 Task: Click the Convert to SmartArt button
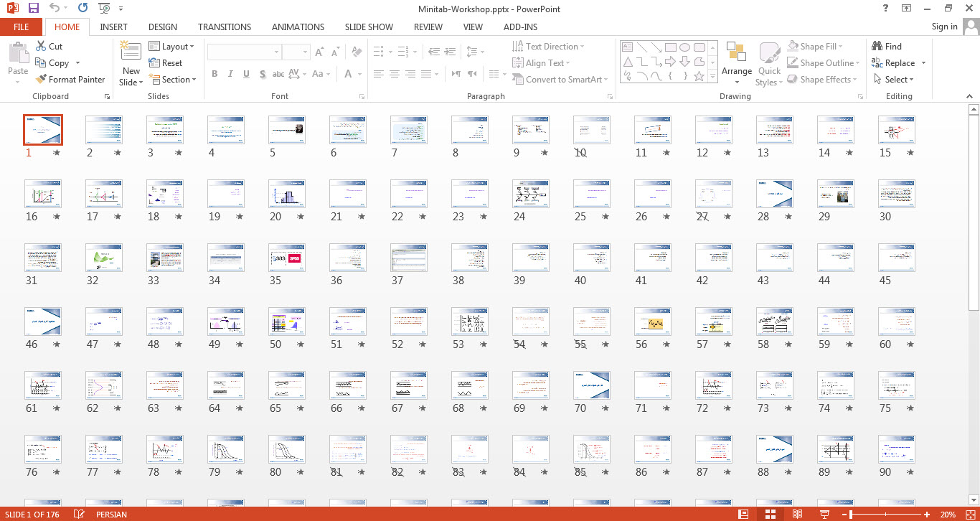click(x=560, y=80)
